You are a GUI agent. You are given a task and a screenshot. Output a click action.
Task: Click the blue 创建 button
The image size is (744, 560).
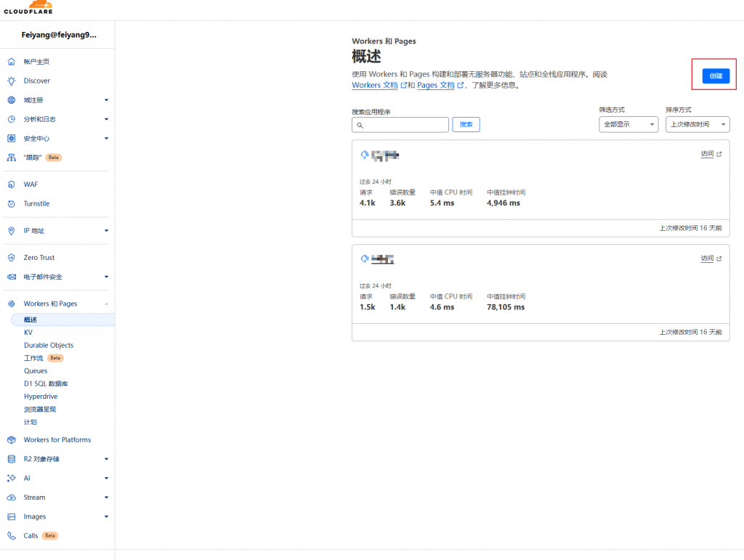716,76
